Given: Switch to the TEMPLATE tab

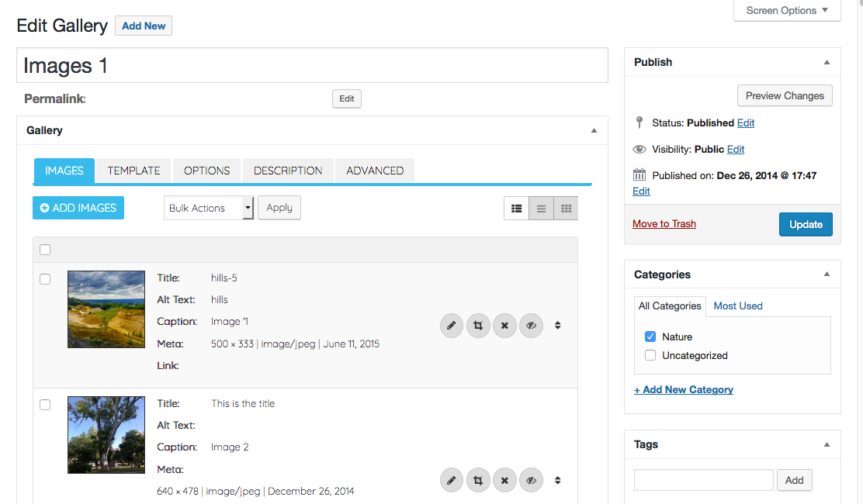Looking at the screenshot, I should pyautogui.click(x=133, y=171).
